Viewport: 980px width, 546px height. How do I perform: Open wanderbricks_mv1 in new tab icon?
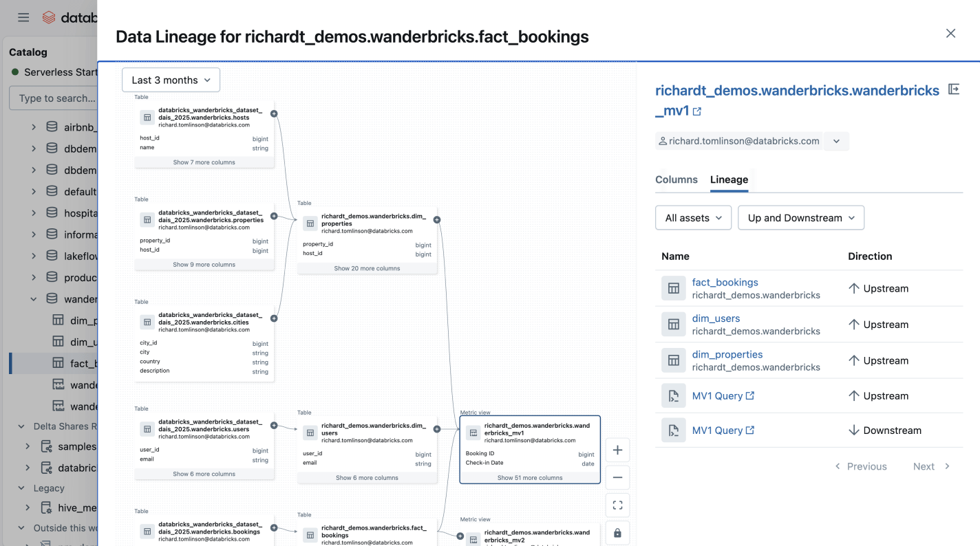point(696,111)
